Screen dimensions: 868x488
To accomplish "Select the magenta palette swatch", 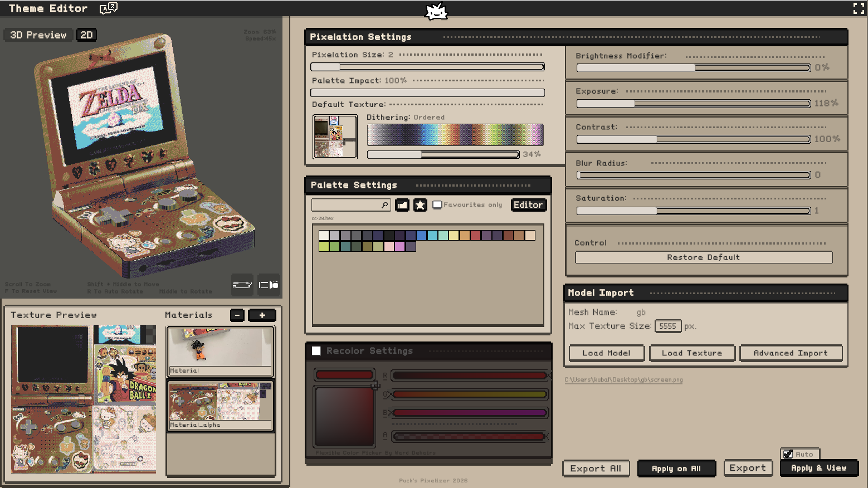I will [x=400, y=246].
